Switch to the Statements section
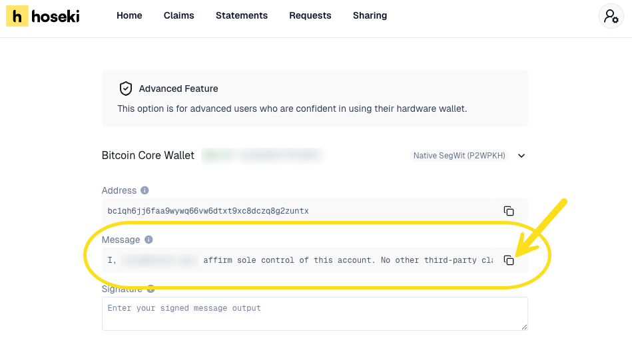This screenshot has width=632, height=364. [x=242, y=15]
